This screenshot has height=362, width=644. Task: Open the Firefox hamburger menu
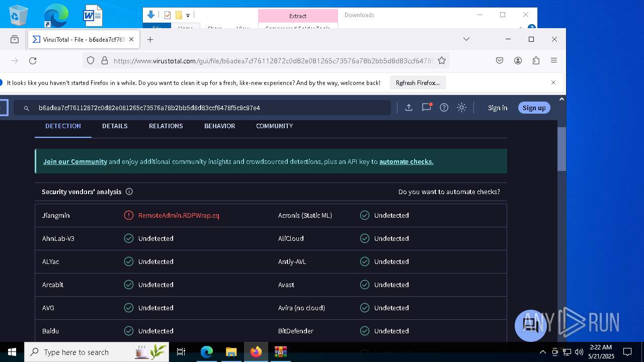point(554,61)
